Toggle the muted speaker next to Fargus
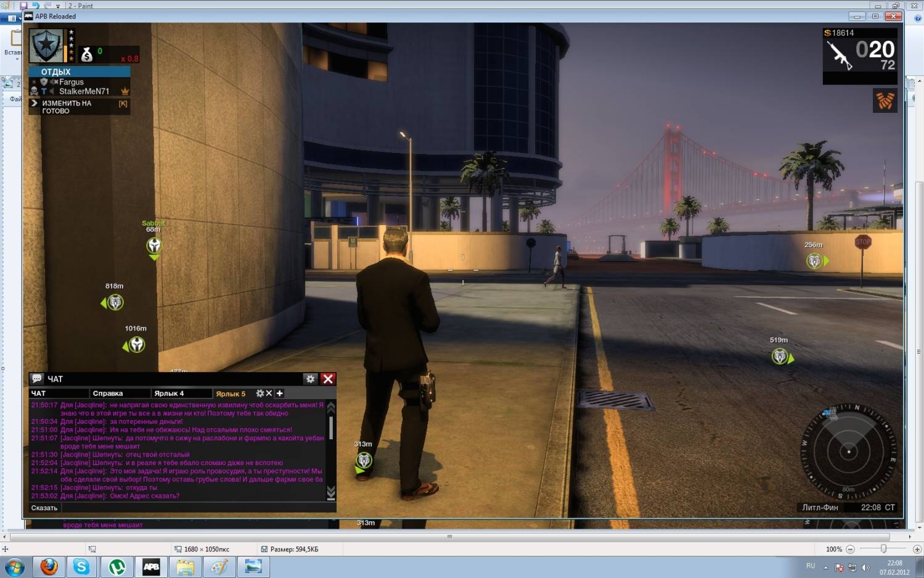Image resolution: width=924 pixels, height=578 pixels. pyautogui.click(x=54, y=81)
